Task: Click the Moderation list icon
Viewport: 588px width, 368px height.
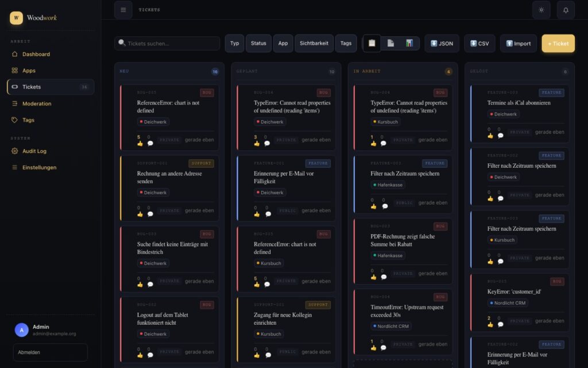Action: click(x=14, y=103)
